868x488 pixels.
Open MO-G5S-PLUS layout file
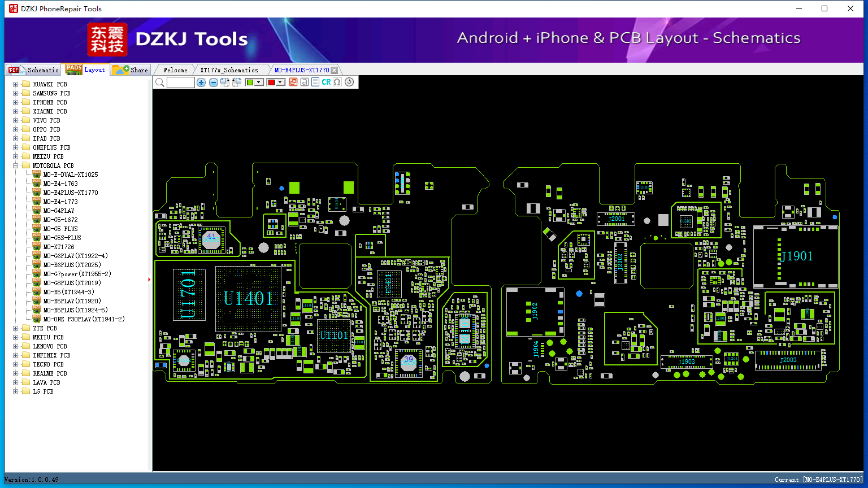pyautogui.click(x=62, y=238)
